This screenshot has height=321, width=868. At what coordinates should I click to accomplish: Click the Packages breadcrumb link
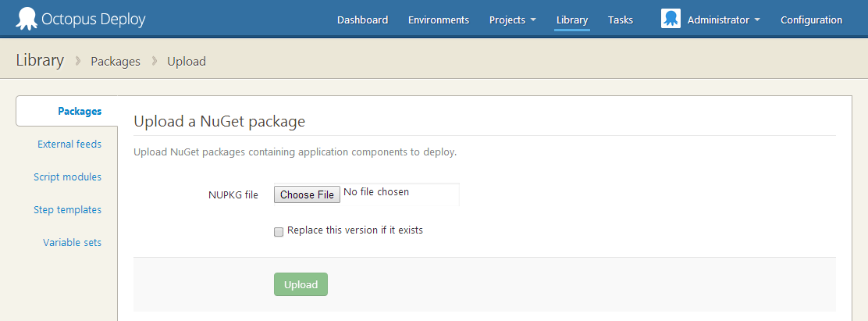tap(116, 62)
